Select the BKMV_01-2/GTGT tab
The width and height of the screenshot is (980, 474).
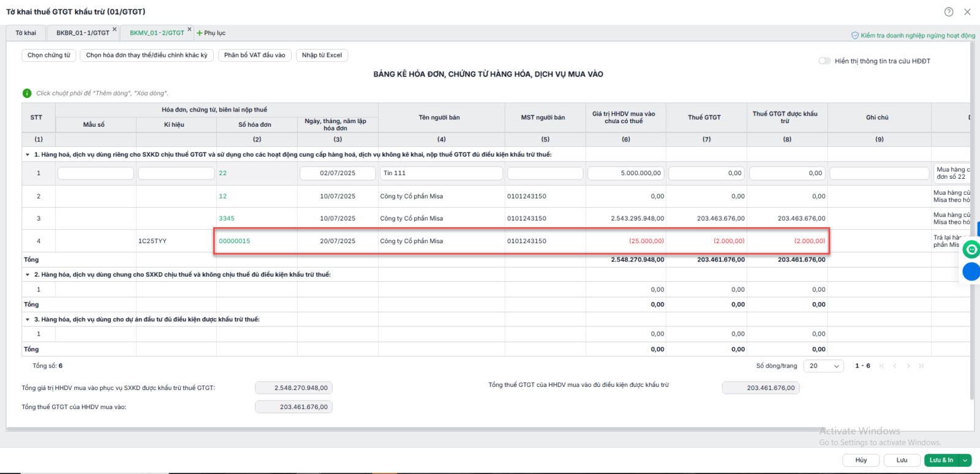(157, 33)
